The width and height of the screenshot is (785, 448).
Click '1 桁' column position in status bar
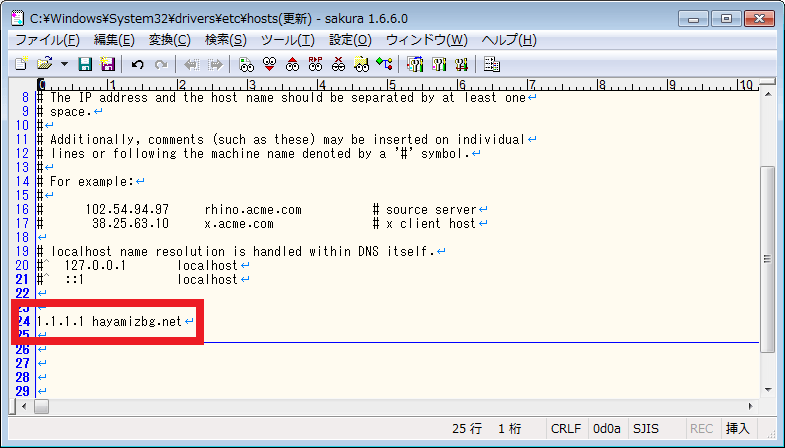point(510,428)
